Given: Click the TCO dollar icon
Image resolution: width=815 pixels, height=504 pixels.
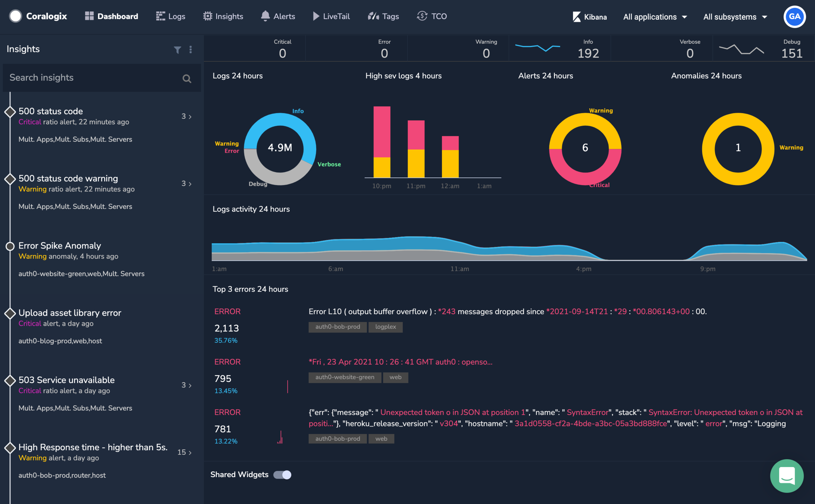Looking at the screenshot, I should (x=422, y=16).
